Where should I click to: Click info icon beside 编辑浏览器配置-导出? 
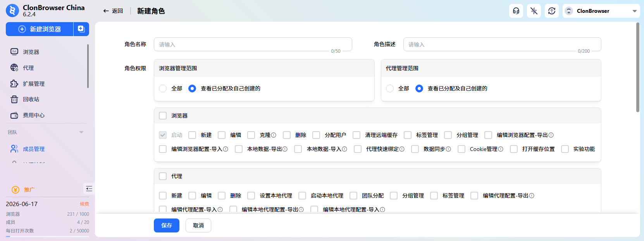551,135
